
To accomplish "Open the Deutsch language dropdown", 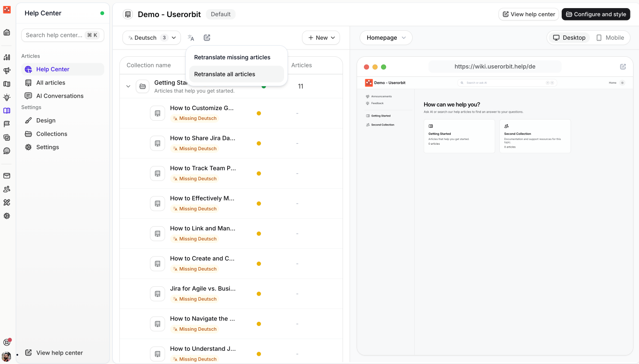I will pyautogui.click(x=152, y=38).
